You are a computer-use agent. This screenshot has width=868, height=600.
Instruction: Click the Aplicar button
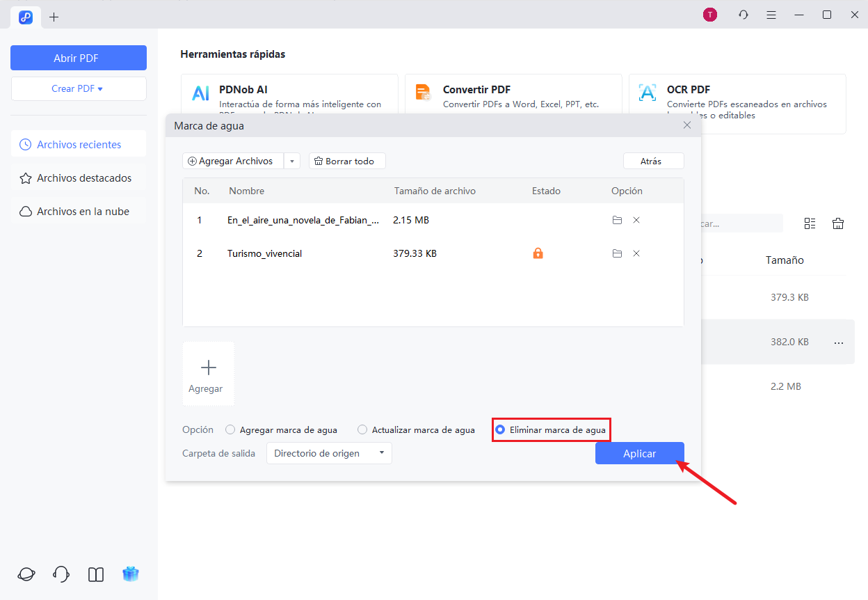pyautogui.click(x=639, y=452)
